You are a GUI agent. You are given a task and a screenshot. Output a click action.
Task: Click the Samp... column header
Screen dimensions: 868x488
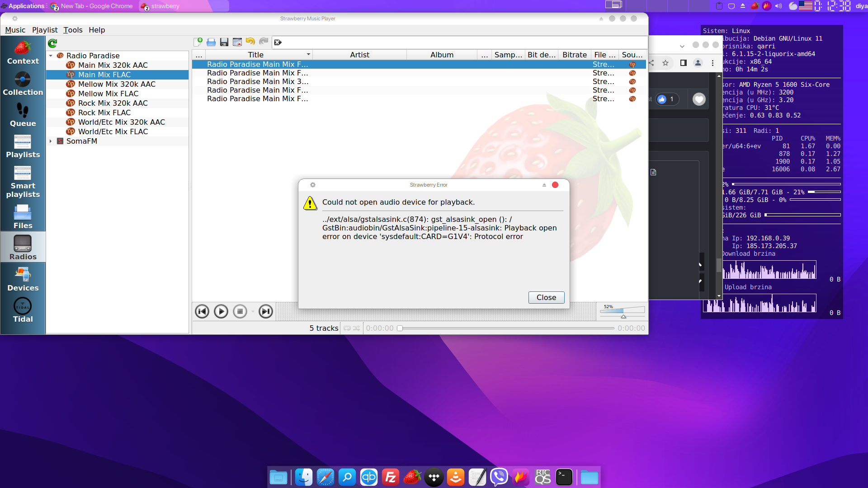508,55
